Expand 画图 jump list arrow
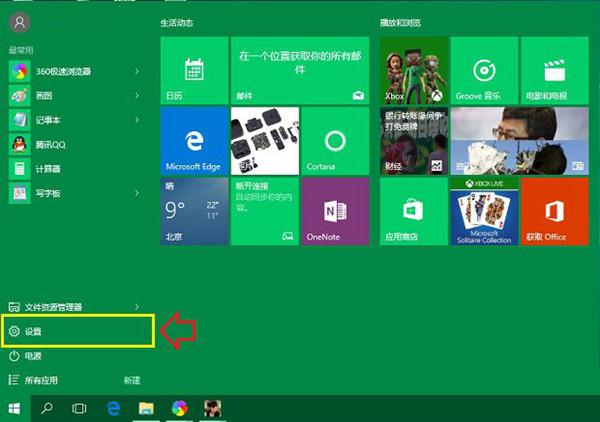Screen dimensions: 600x422 [137, 96]
